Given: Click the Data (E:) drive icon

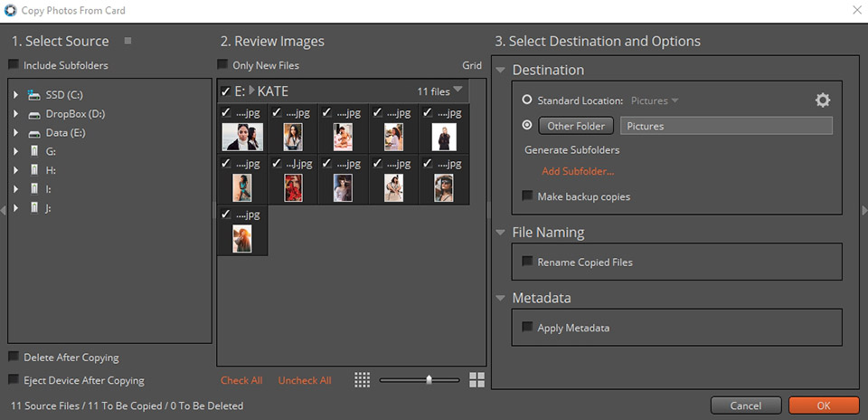Looking at the screenshot, I should [x=34, y=132].
